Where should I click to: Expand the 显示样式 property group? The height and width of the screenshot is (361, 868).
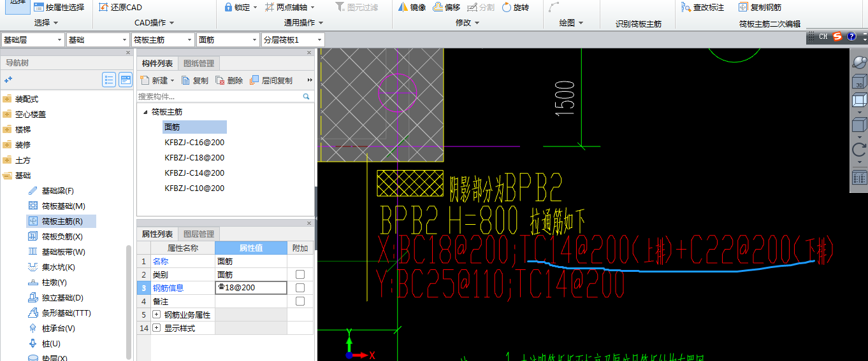click(x=157, y=328)
